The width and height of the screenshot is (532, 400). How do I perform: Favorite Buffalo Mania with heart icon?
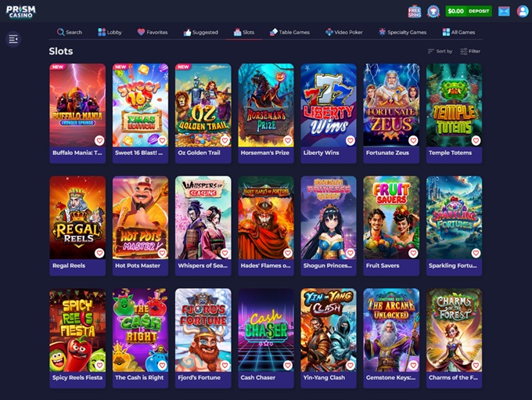click(99, 141)
